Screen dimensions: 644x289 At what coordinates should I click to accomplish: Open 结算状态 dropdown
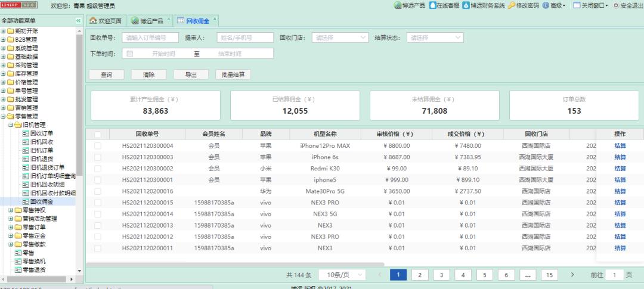(x=435, y=38)
